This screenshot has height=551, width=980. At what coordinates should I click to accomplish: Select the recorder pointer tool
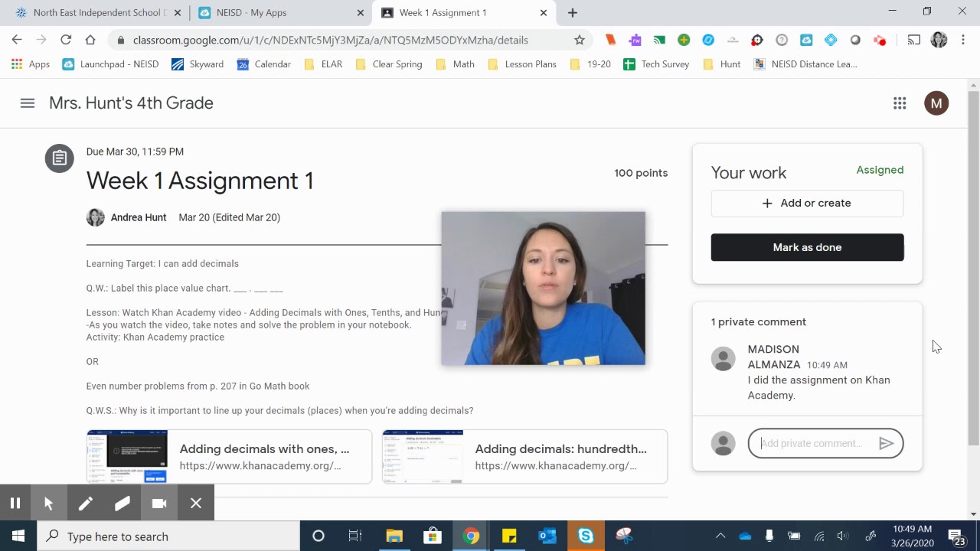pos(48,503)
